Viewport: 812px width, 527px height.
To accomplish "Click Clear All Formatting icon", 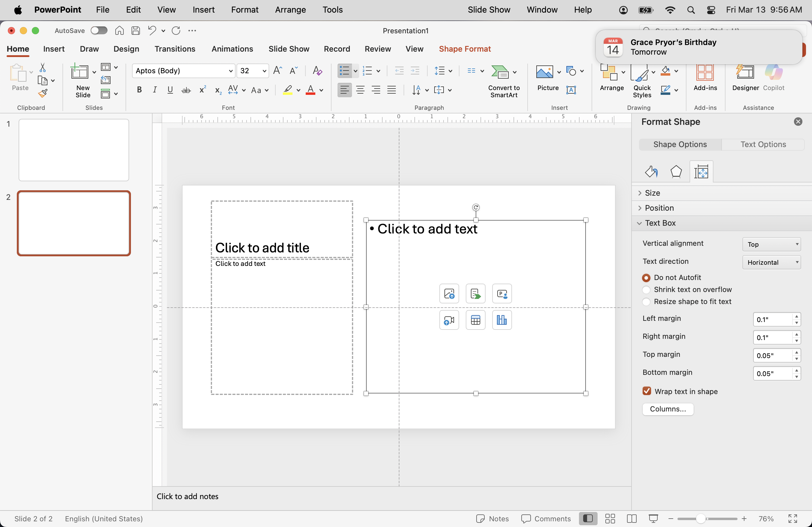I will pyautogui.click(x=317, y=71).
